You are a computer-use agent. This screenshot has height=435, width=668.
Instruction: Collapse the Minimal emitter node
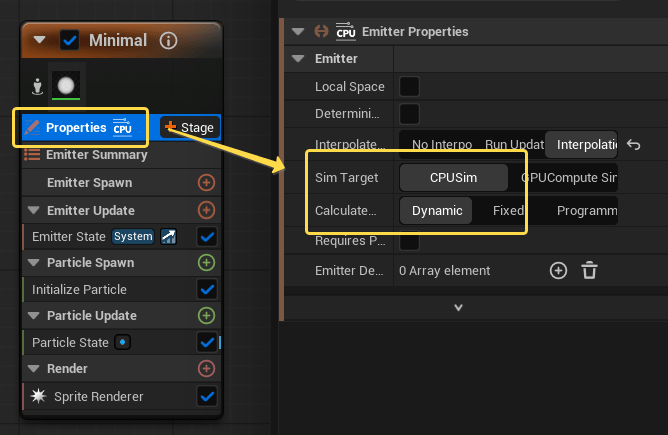[x=40, y=40]
